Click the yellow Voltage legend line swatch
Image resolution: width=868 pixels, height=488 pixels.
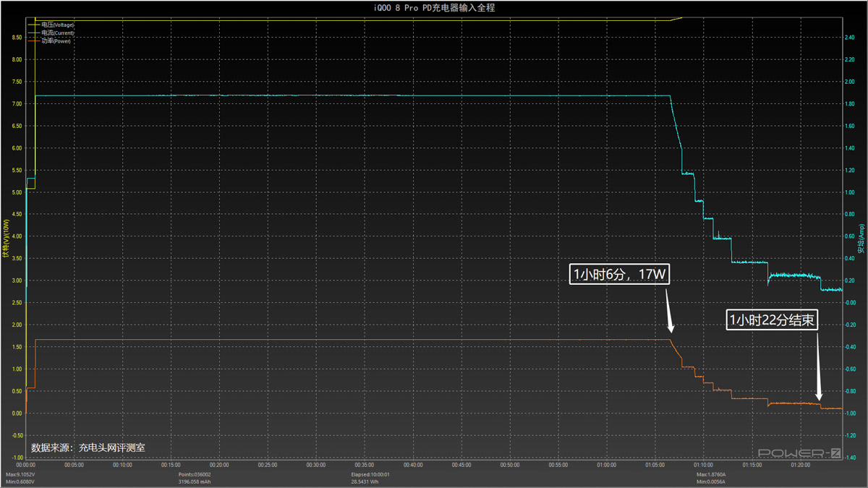tap(33, 25)
